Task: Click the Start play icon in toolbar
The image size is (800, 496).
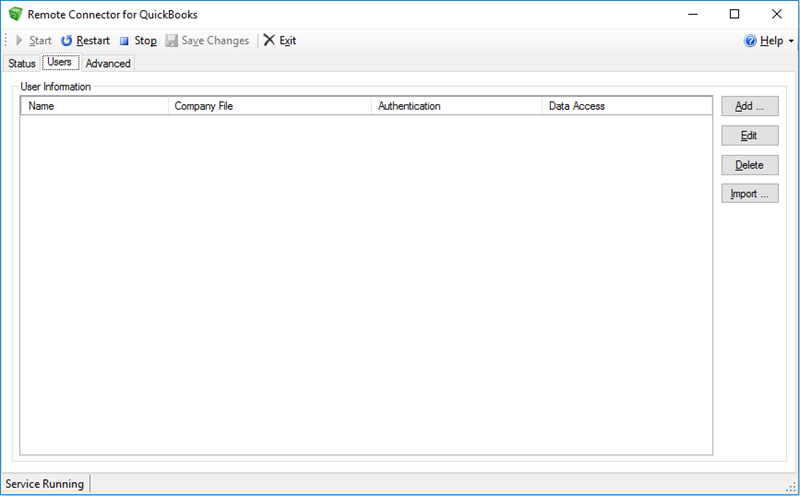Action: (19, 40)
